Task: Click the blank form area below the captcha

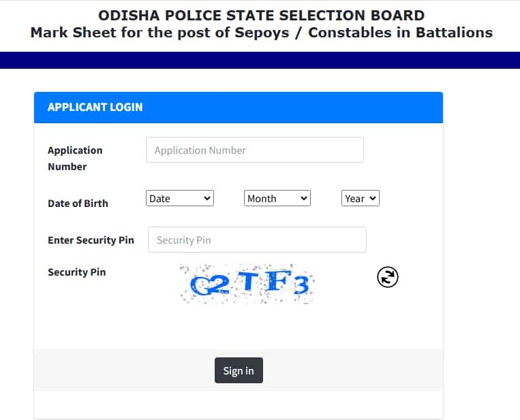Action: (x=239, y=327)
